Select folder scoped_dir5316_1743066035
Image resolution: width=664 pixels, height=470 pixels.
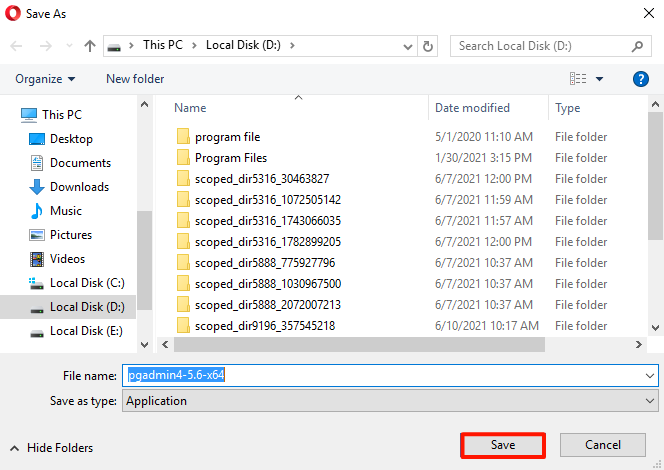(x=268, y=221)
